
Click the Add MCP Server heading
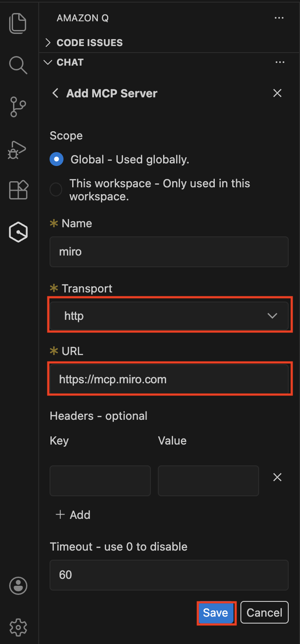(112, 93)
